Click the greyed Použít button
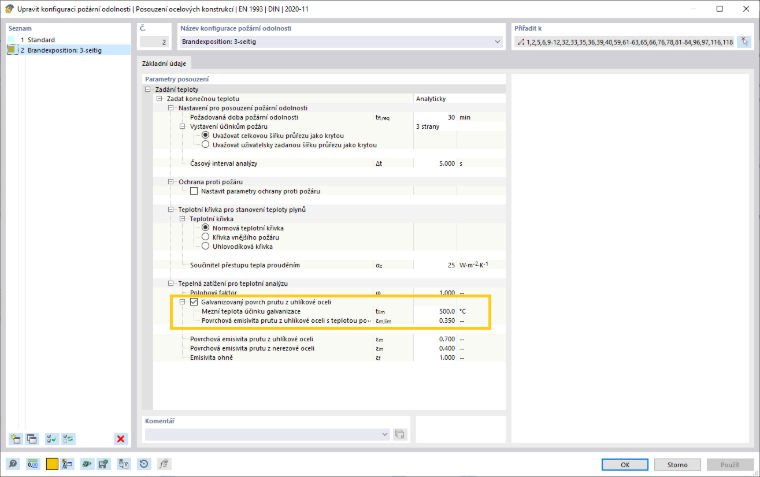760x477 pixels. 730,464
